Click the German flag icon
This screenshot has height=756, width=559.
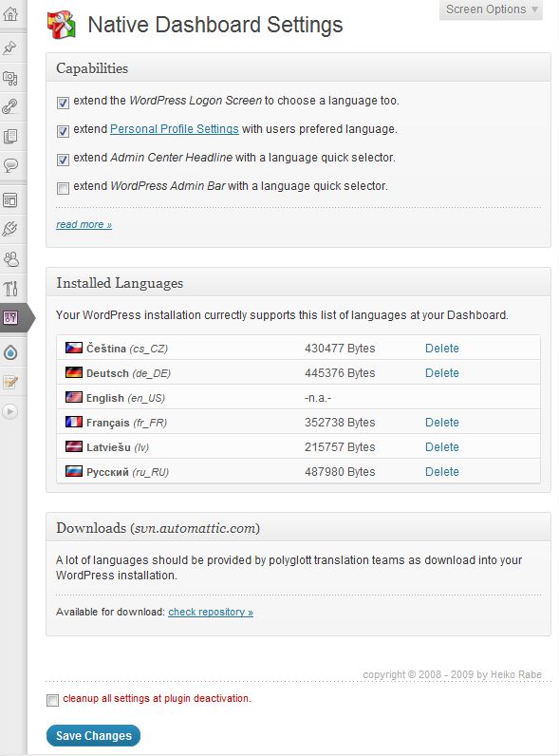point(74,372)
